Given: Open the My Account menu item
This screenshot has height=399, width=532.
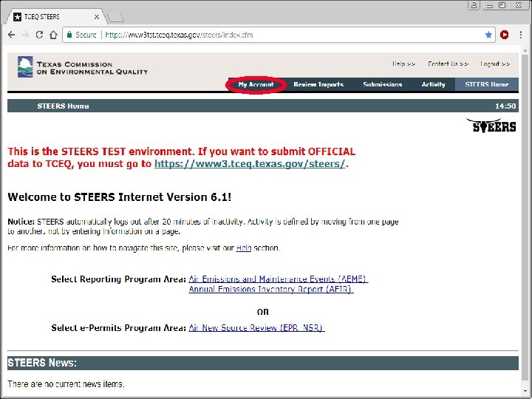Looking at the screenshot, I should pyautogui.click(x=256, y=84).
